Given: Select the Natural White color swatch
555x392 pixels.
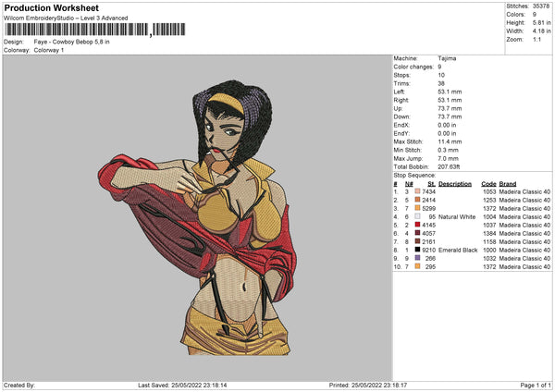Looking at the screenshot, I should pyautogui.click(x=418, y=216).
